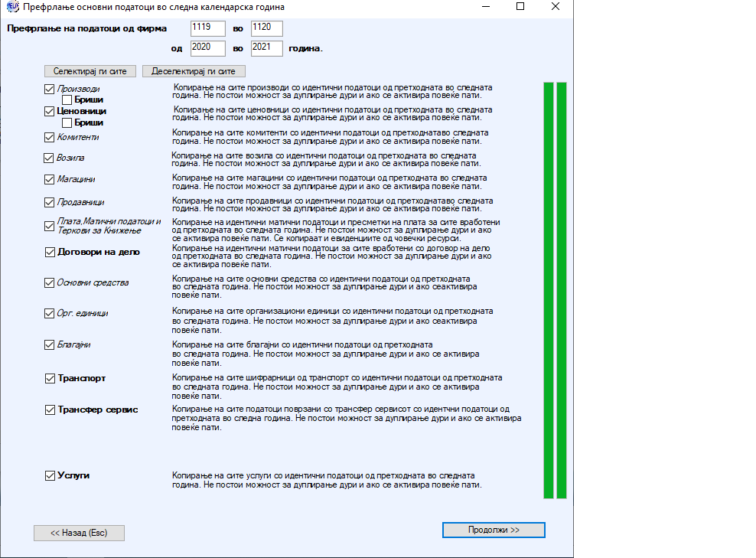Image resolution: width=756 pixels, height=558 pixels.
Task: Uncheck the Возила checkbox
Action: (x=48, y=158)
